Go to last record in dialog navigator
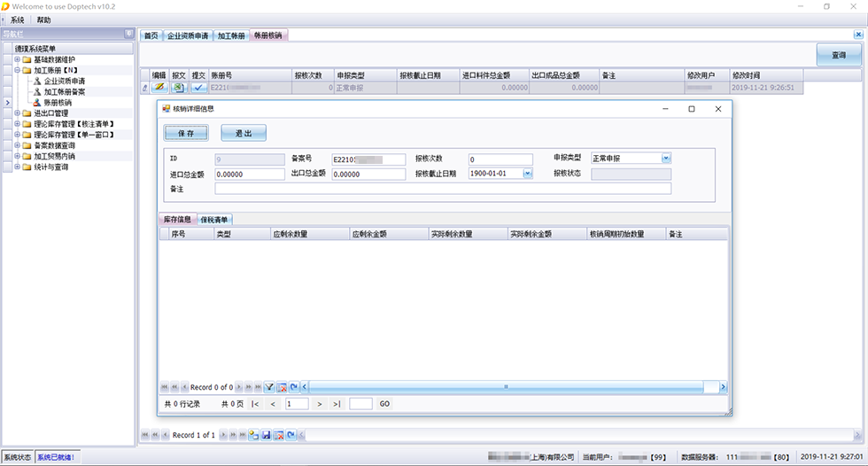The image size is (868, 466). pos(258,387)
